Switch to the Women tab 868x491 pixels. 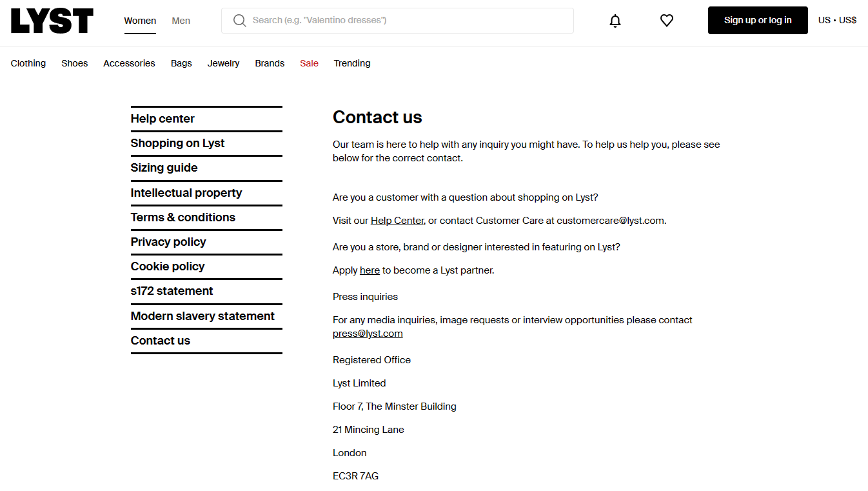(x=140, y=21)
